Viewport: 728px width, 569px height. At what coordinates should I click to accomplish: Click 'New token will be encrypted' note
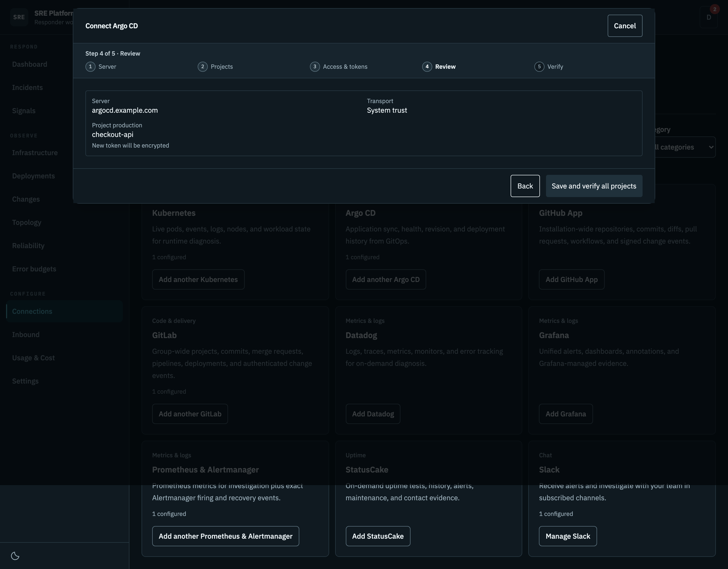point(131,146)
